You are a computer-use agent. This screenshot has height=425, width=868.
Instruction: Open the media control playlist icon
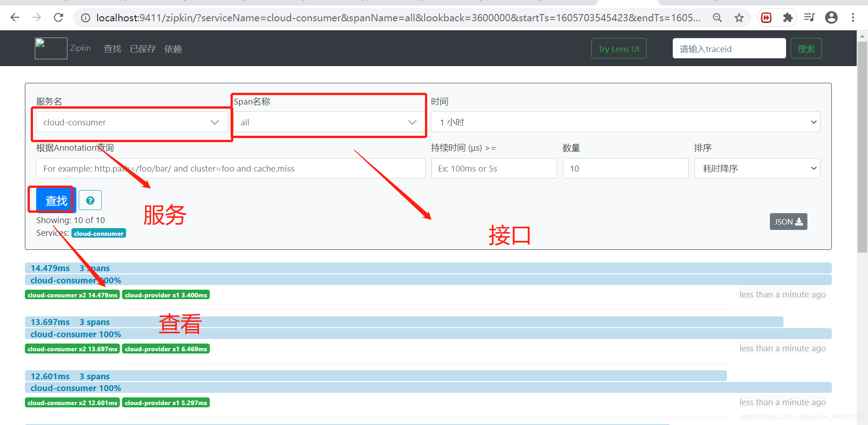809,18
